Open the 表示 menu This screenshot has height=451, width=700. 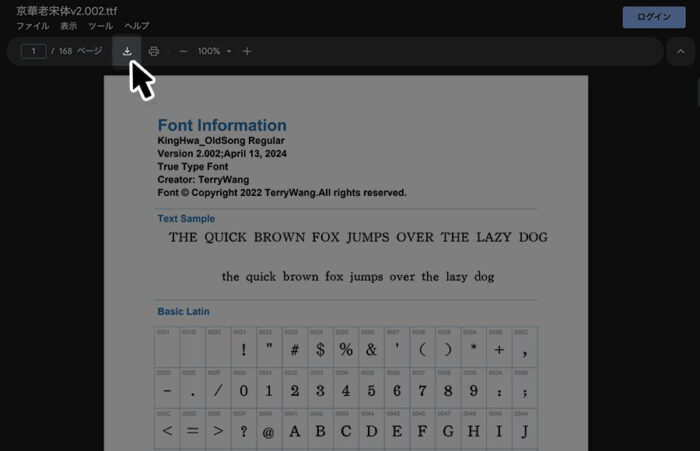pyautogui.click(x=68, y=25)
